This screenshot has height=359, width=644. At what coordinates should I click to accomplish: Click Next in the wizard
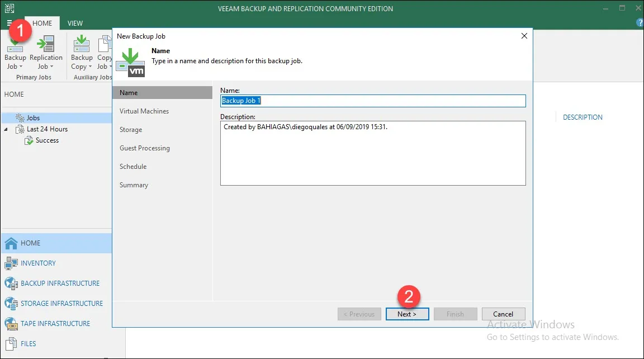(407, 314)
